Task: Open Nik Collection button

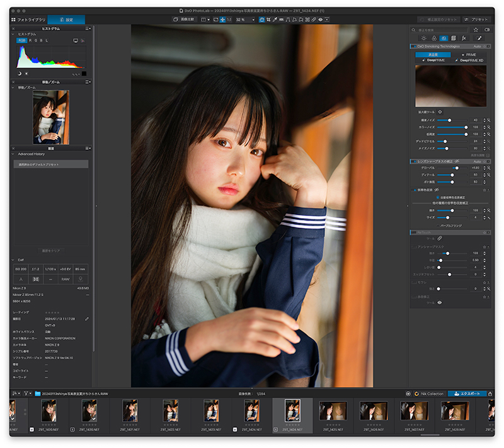Action: pos(428,394)
